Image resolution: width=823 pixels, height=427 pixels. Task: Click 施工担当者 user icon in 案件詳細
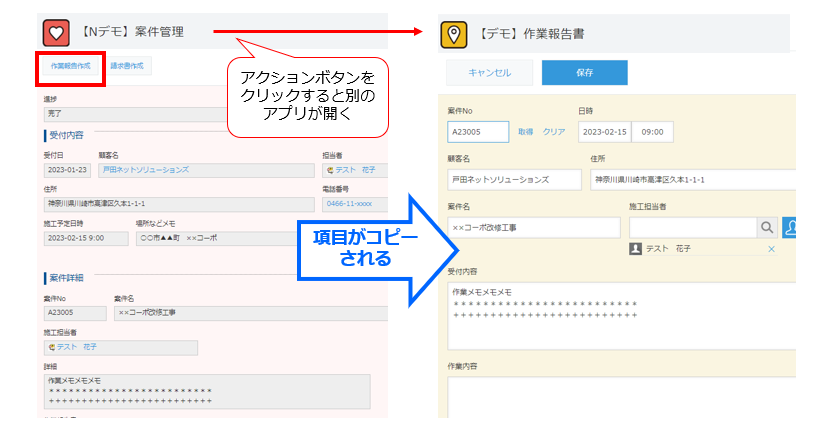[52, 347]
